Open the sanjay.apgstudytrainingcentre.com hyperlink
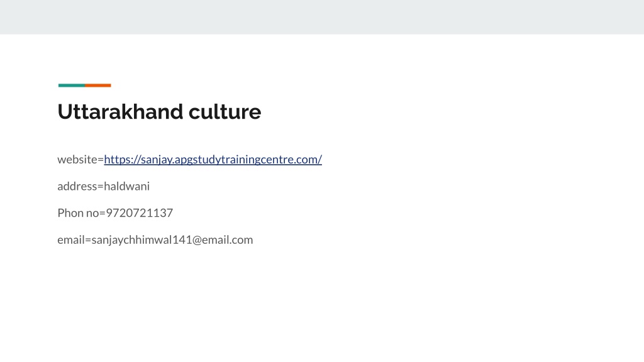 coord(213,159)
